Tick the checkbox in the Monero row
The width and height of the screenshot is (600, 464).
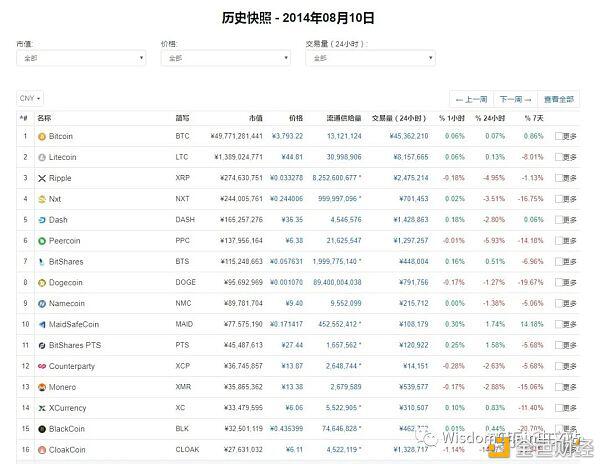click(x=559, y=387)
